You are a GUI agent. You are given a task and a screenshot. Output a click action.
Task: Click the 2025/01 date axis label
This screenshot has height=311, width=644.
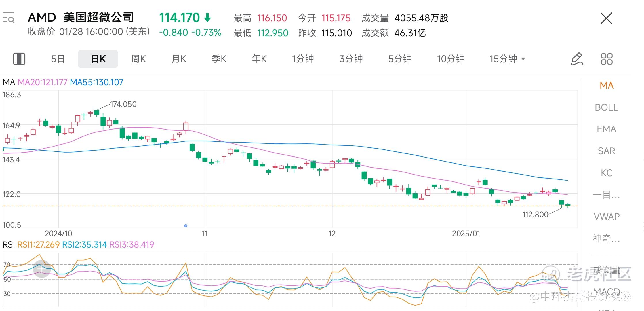tap(466, 234)
